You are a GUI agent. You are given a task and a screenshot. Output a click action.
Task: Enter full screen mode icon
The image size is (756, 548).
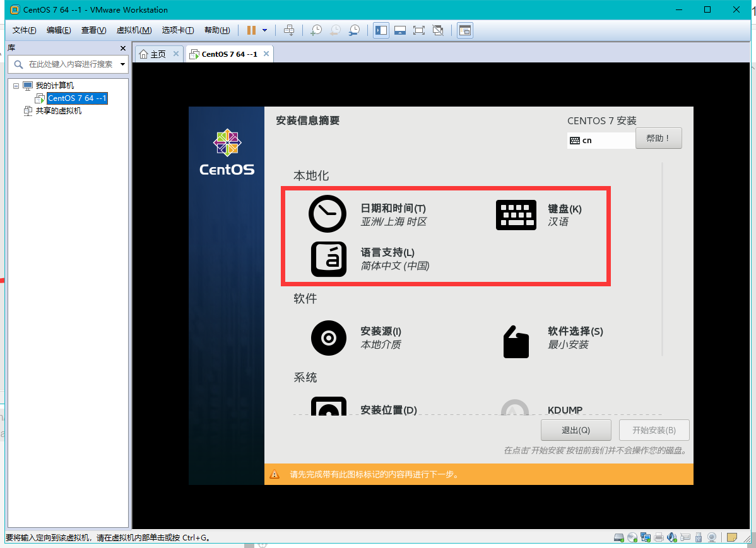tap(419, 30)
